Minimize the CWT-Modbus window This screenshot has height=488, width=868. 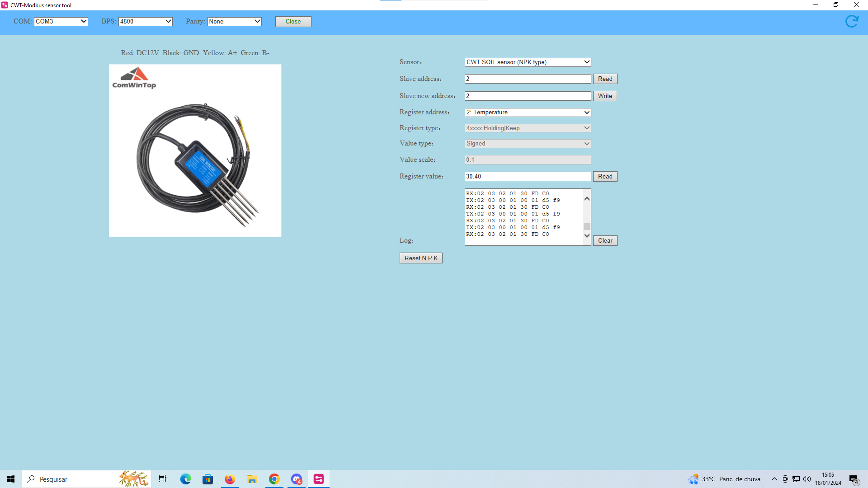(816, 5)
